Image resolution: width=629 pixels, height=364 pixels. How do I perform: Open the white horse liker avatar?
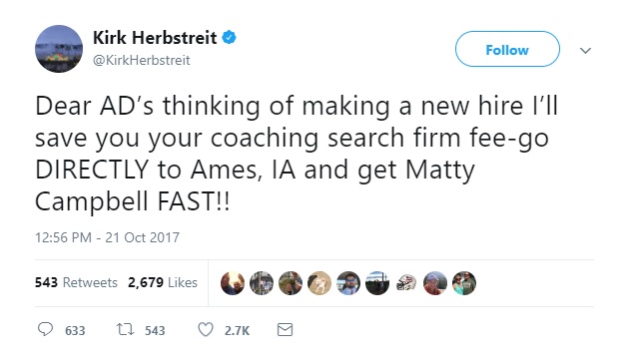tap(319, 283)
